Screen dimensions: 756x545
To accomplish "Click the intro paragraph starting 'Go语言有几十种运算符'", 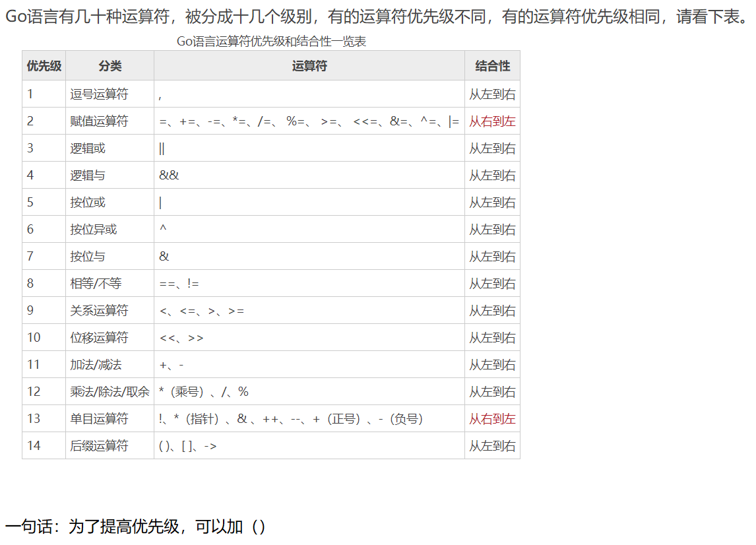I will 377,17.
